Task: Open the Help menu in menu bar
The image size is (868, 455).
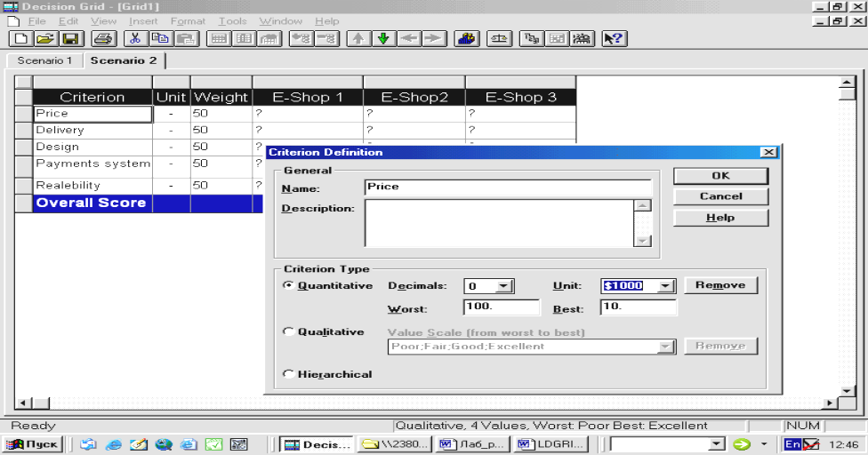Action: point(327,21)
